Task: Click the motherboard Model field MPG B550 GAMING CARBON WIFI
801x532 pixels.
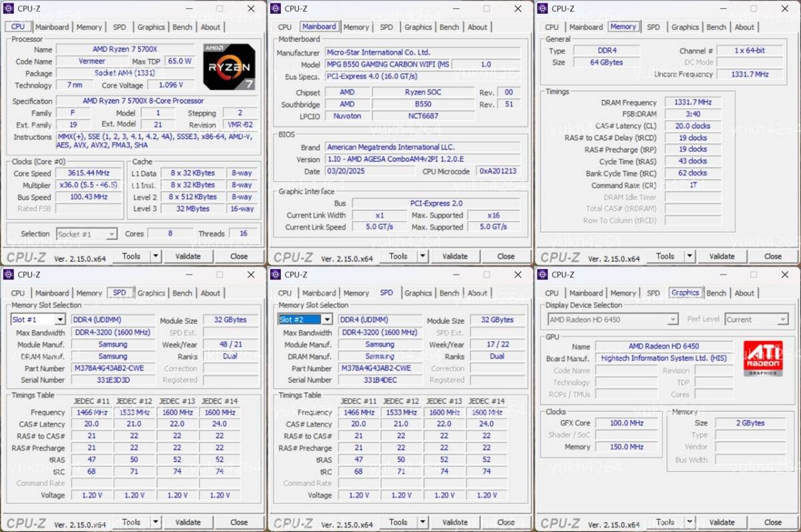Action: pyautogui.click(x=388, y=65)
